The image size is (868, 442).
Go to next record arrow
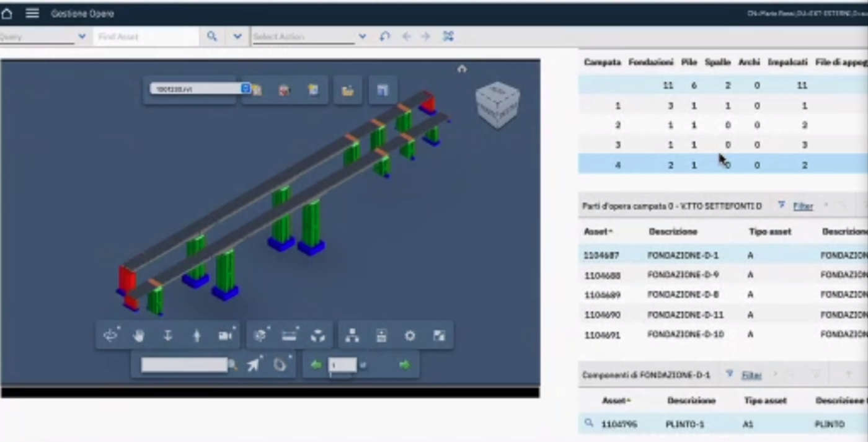426,37
